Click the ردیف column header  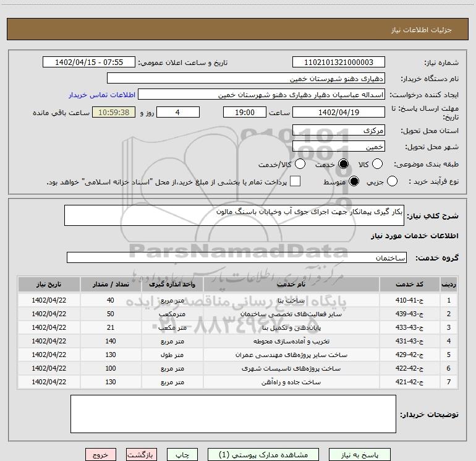coord(449,284)
